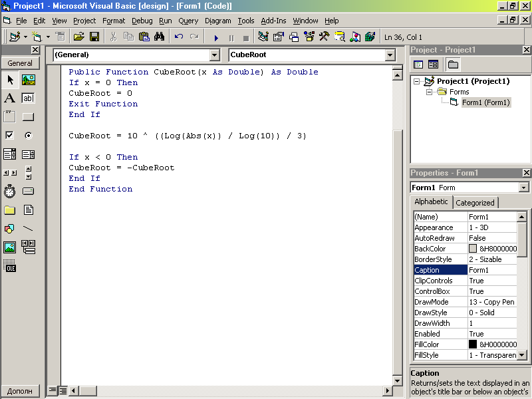This screenshot has height=399, width=532.
Task: Open Add Project dropdown arrow
Action: pos(25,37)
